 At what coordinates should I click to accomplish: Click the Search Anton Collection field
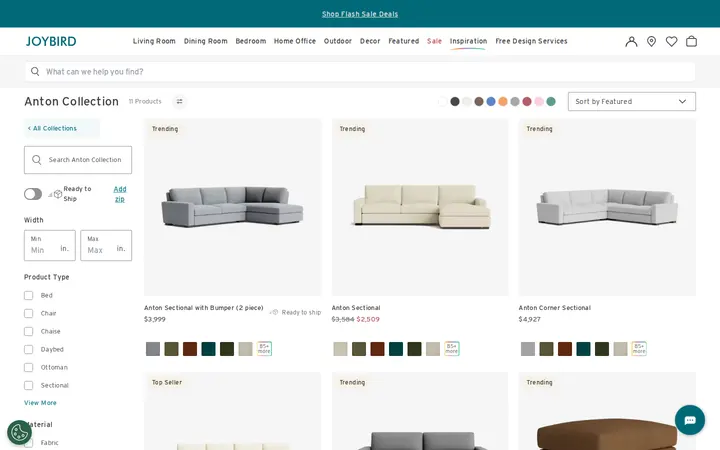(x=78, y=160)
